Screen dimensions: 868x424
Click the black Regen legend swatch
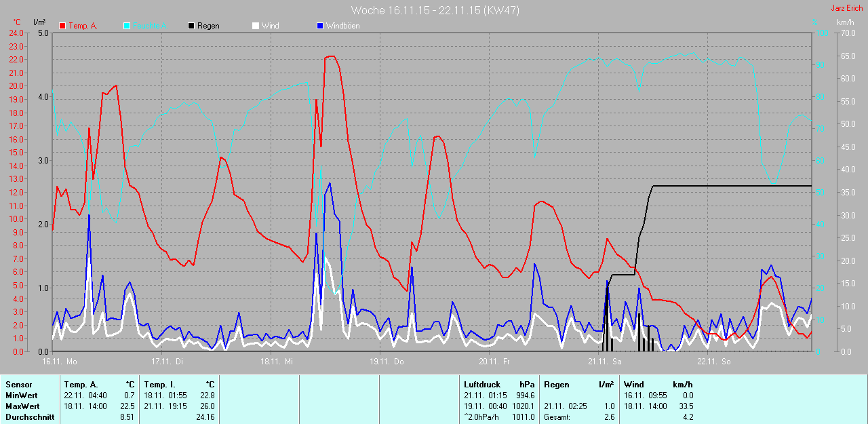click(x=191, y=26)
